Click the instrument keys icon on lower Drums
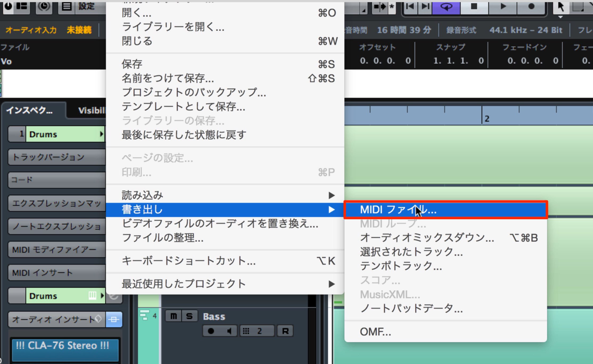Viewport: 593px width, 364px height. pos(92,296)
